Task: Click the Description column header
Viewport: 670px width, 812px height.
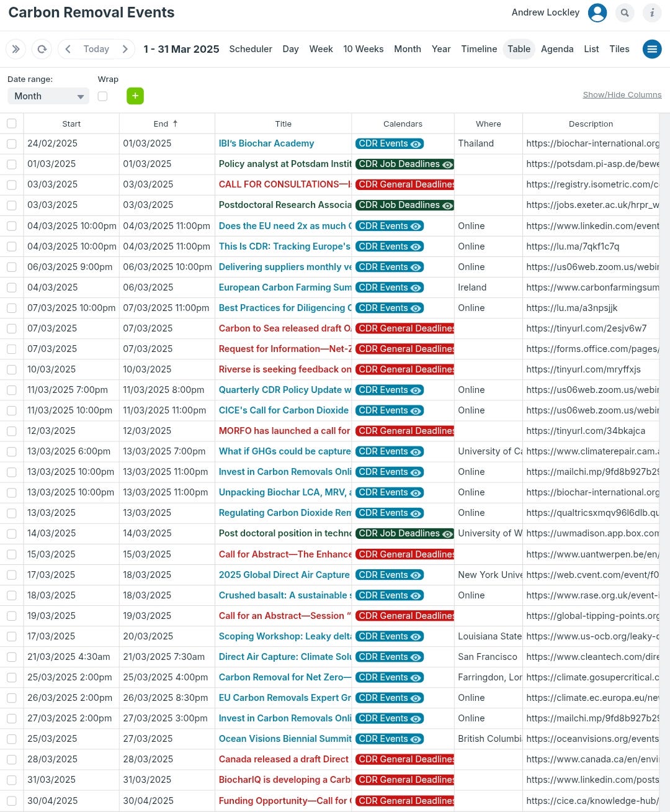Action: (591, 124)
